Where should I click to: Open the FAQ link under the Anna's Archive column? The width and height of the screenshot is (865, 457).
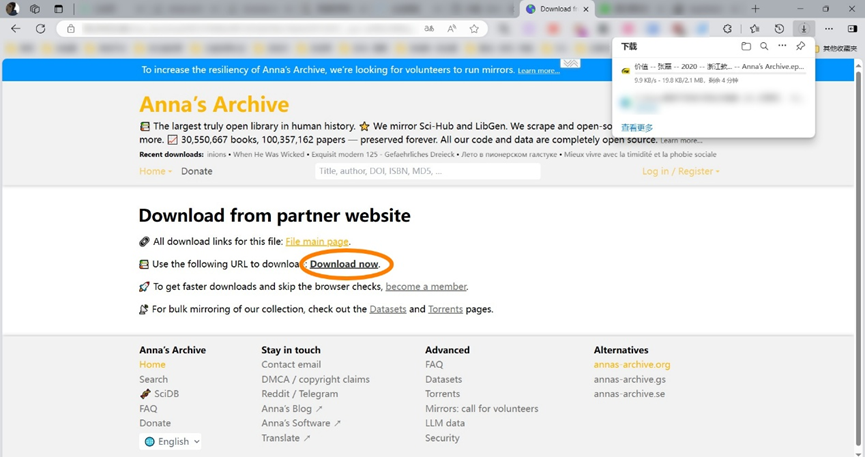[x=148, y=408]
